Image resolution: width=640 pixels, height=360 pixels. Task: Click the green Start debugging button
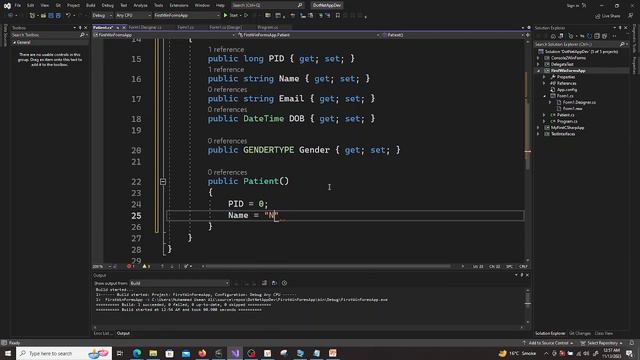pos(231,16)
